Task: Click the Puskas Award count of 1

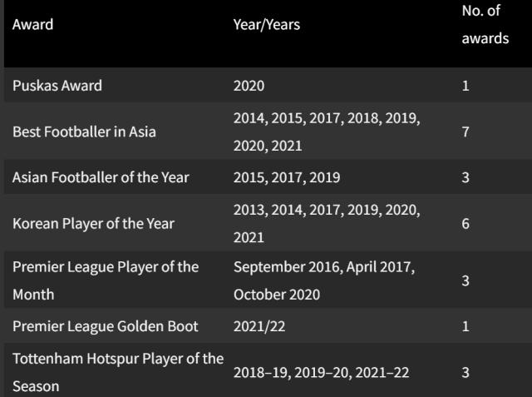Action: point(465,86)
